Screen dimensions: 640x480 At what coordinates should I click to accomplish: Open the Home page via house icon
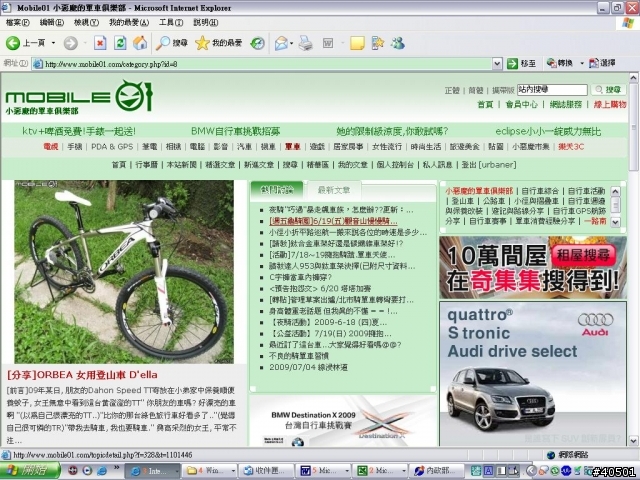140,43
